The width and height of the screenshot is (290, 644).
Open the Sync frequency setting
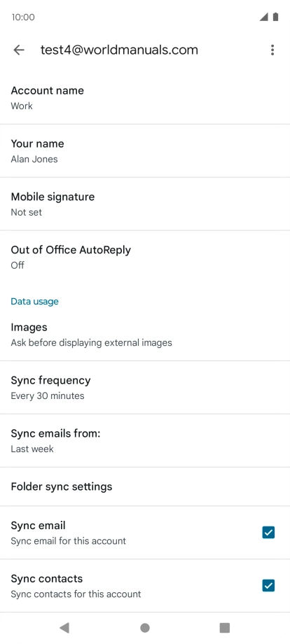[145, 388]
